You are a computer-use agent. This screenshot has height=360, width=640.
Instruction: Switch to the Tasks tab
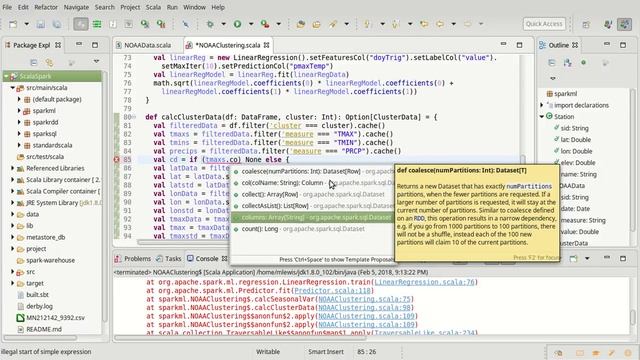pyautogui.click(x=169, y=258)
